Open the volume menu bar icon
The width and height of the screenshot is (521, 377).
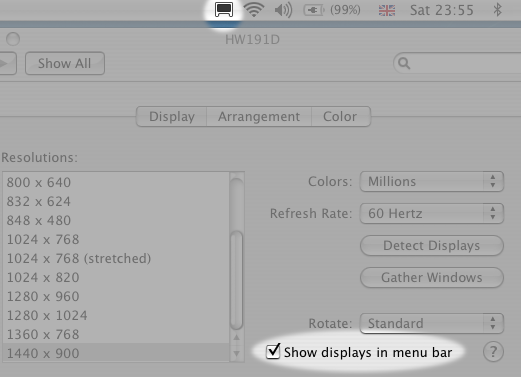283,10
